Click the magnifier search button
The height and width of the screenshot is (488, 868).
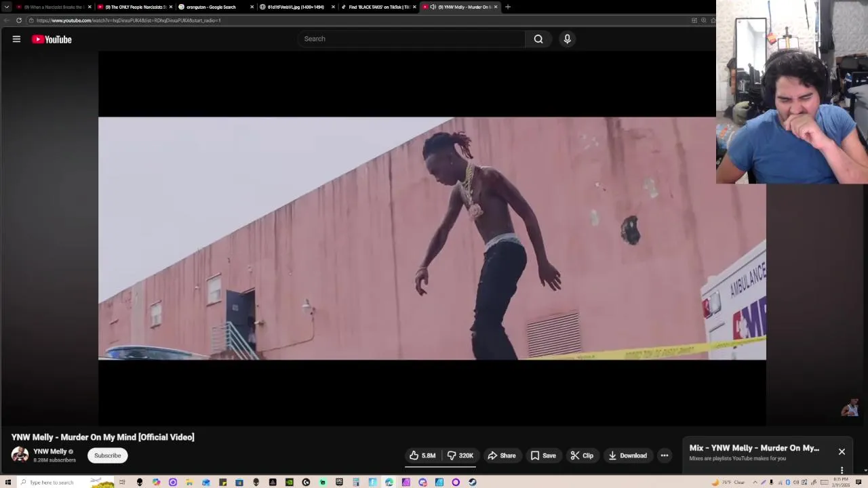click(538, 39)
